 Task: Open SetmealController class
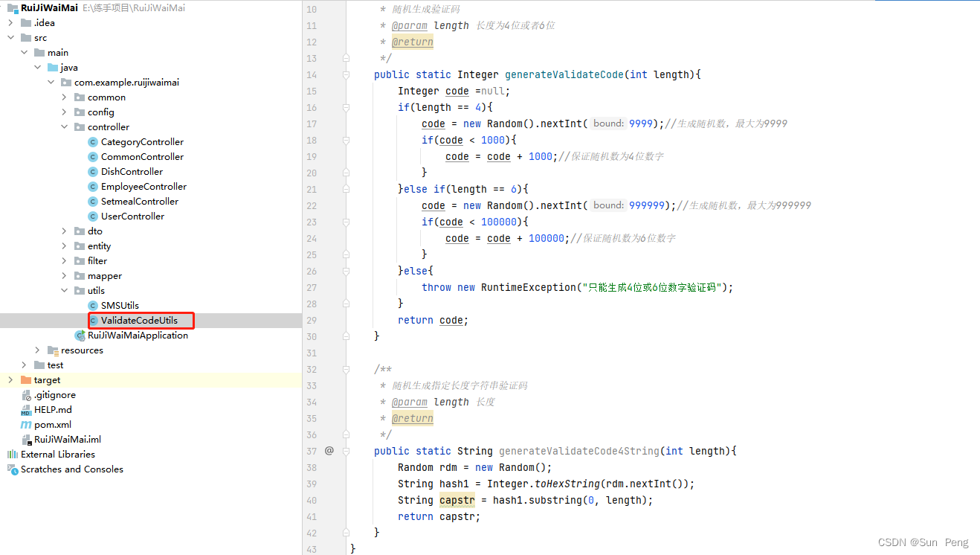tap(140, 202)
